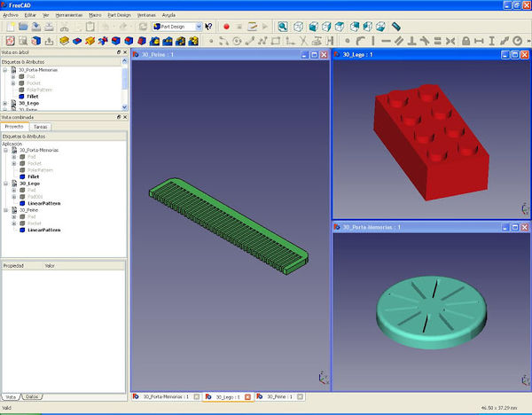Switch to the Datos property tab
532x415 pixels.
click(32, 396)
